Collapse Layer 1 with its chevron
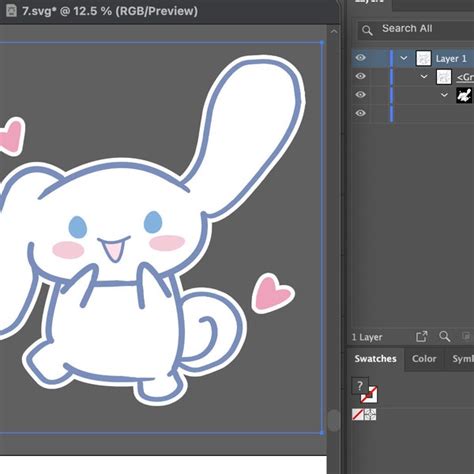 click(x=404, y=58)
